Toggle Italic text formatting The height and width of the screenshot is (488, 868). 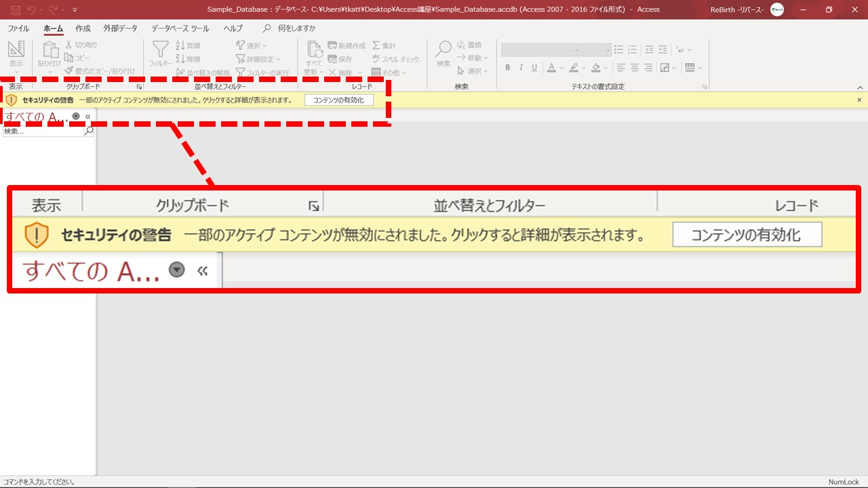click(x=521, y=68)
